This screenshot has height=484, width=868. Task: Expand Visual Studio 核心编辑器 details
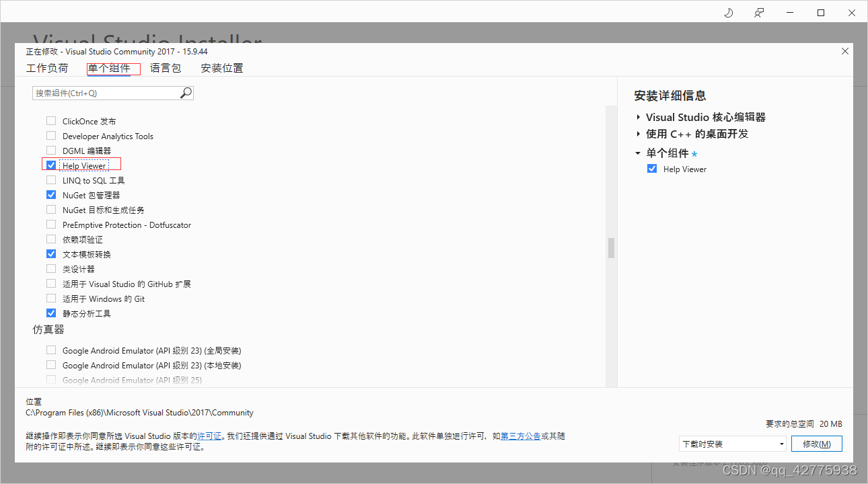pos(638,117)
